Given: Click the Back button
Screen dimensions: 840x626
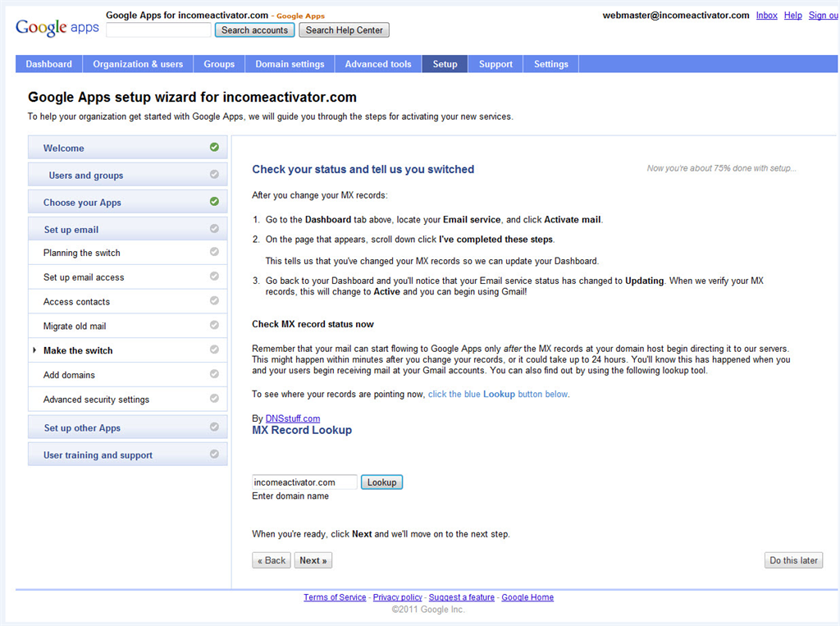Looking at the screenshot, I should [271, 560].
